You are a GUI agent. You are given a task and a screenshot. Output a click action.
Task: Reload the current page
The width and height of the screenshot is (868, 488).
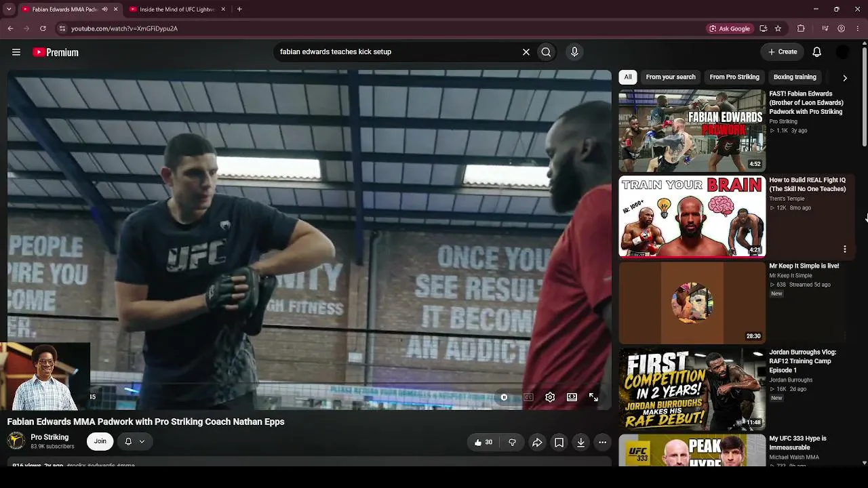43,28
